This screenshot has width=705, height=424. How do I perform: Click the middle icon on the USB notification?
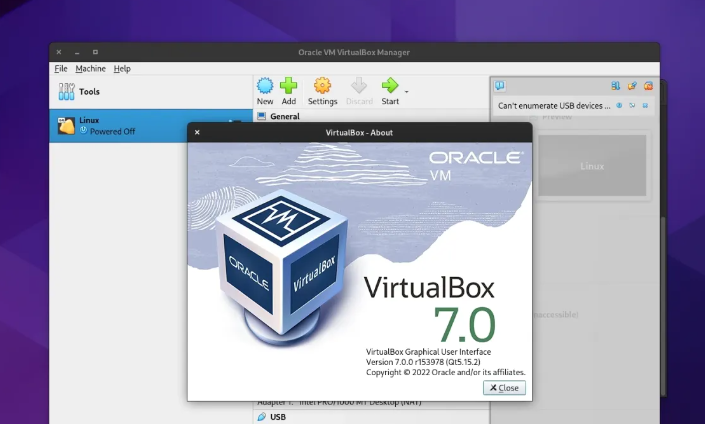pos(632,106)
